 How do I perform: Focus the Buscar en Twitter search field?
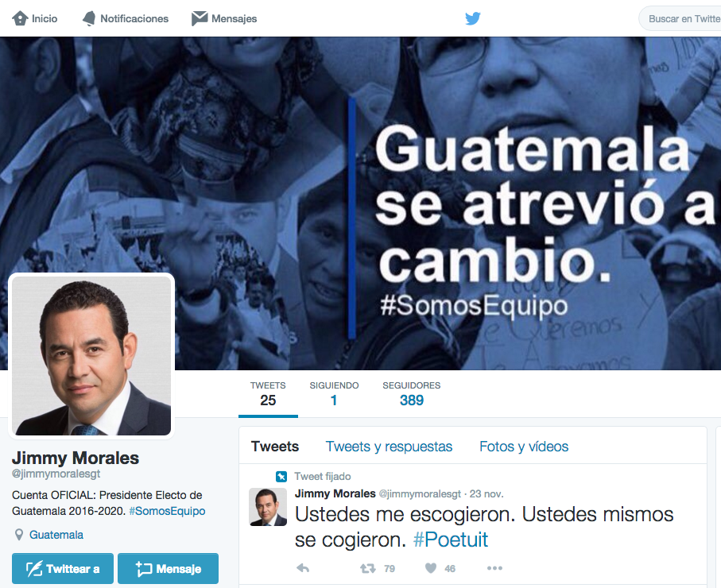[x=680, y=19]
